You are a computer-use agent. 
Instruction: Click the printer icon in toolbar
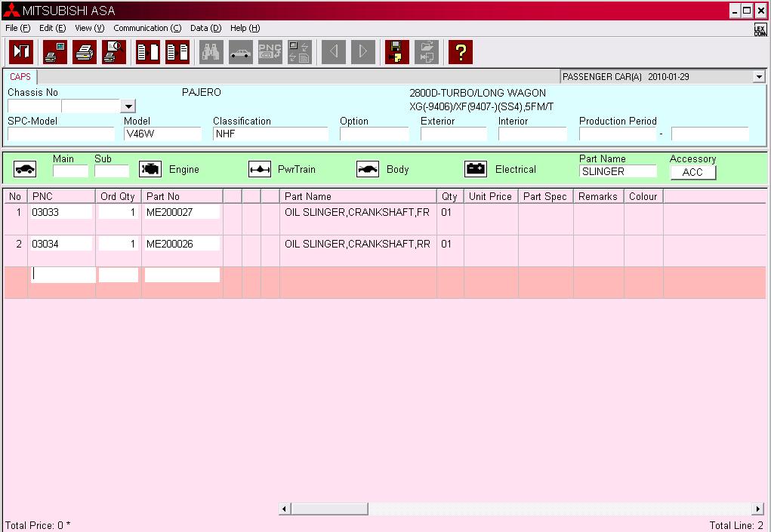(x=85, y=52)
